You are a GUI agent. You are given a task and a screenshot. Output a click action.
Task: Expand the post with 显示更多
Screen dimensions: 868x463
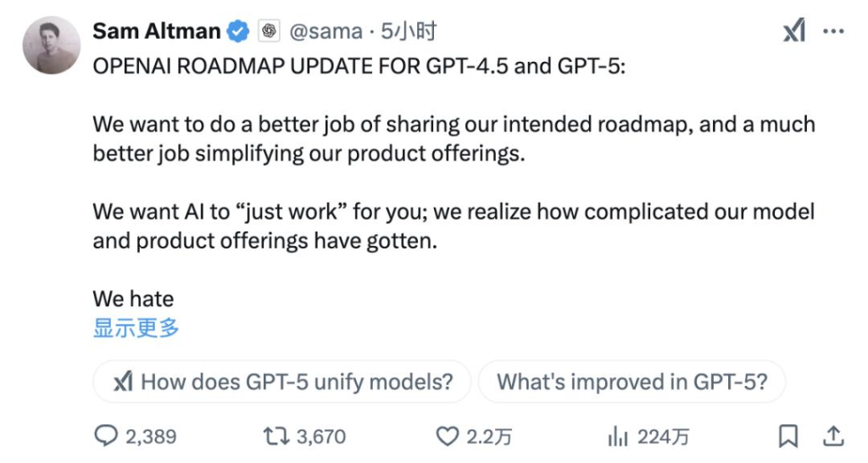click(x=136, y=328)
